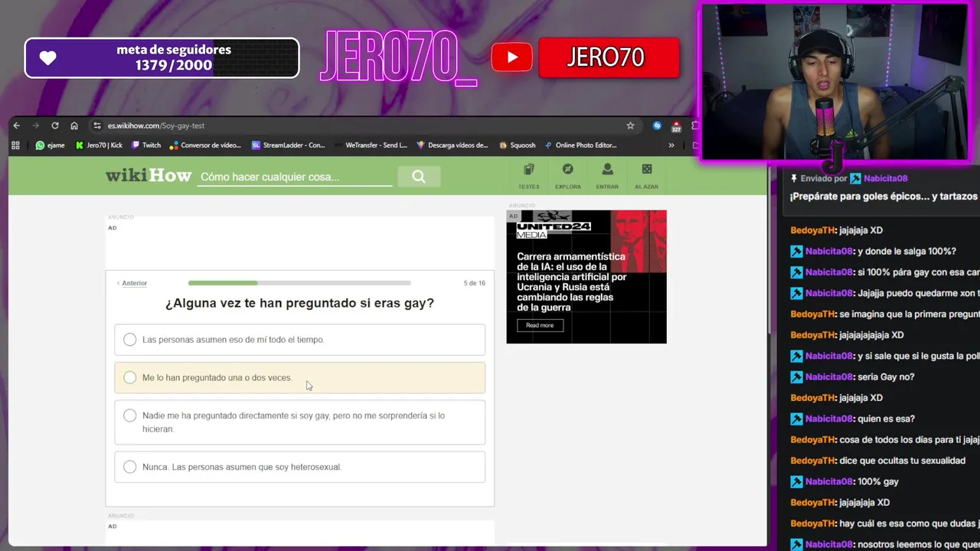The height and width of the screenshot is (551, 980).
Task: Bookmark this page with the star icon
Action: (x=630, y=126)
